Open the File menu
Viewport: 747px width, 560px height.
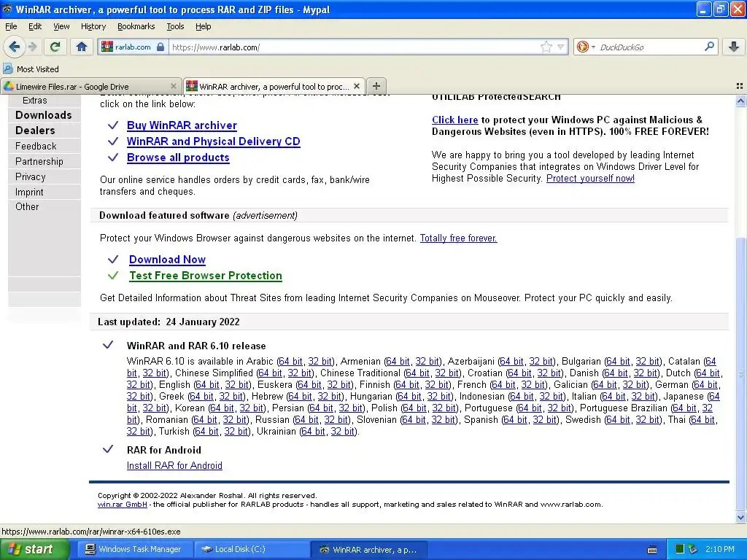click(11, 26)
